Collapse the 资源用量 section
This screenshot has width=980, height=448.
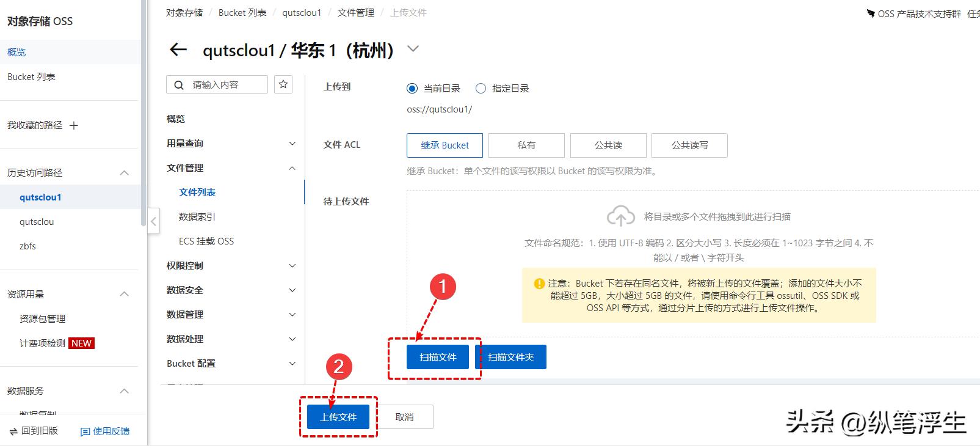pyautogui.click(x=124, y=294)
